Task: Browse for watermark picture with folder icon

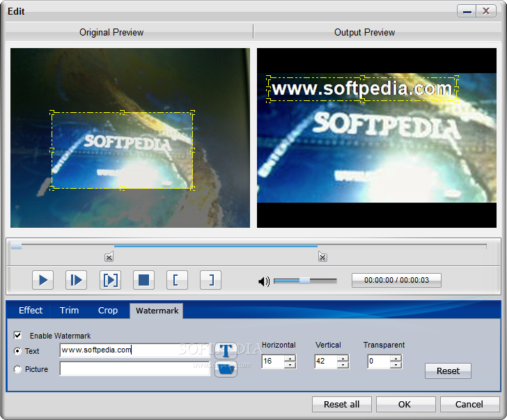Action: click(x=226, y=369)
